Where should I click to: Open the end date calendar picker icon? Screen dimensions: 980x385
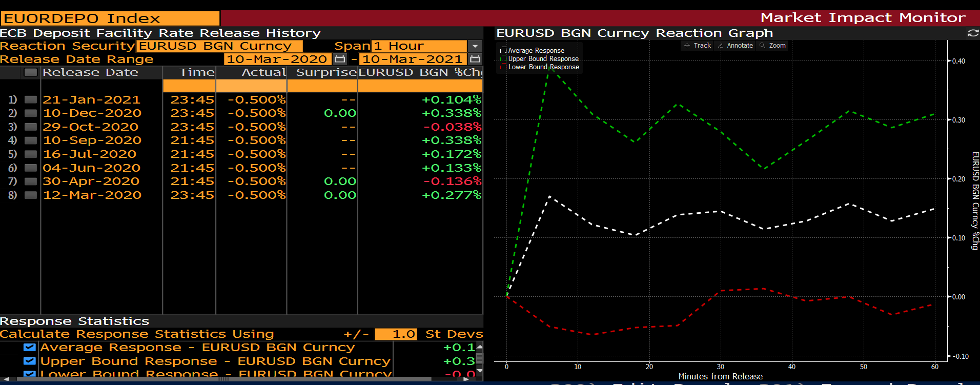pos(475,59)
